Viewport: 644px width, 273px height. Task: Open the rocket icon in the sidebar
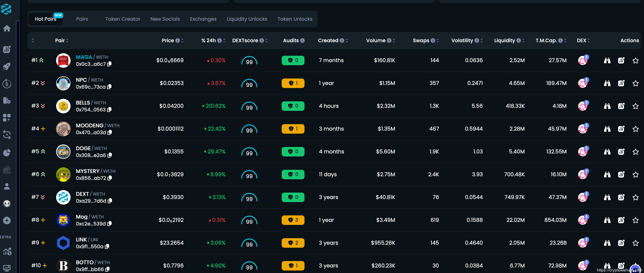[x=7, y=67]
